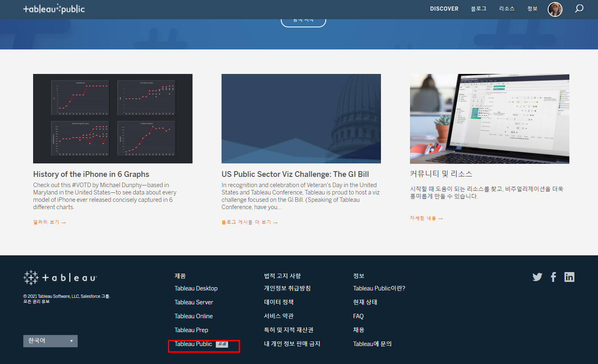Open 내 개인 정보 판매 금지 link
598x364 pixels.
click(x=292, y=344)
